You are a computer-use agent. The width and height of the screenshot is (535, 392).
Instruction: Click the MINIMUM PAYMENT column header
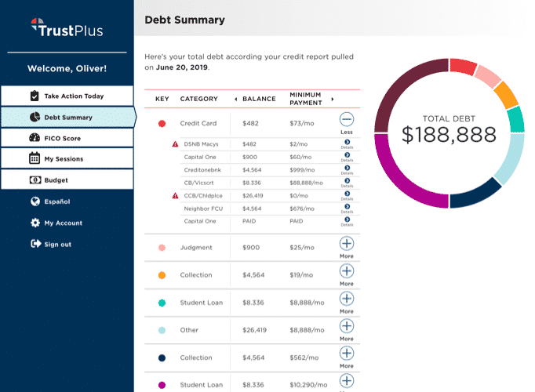click(306, 99)
